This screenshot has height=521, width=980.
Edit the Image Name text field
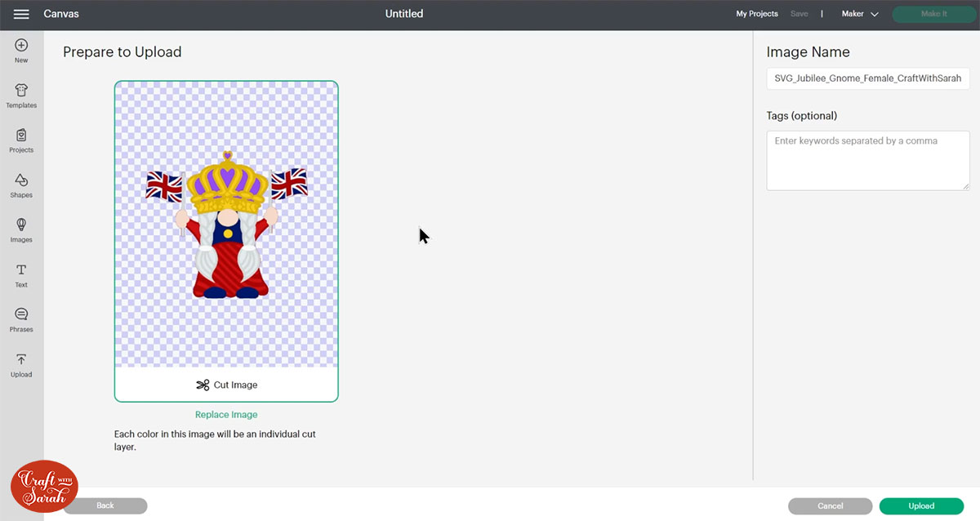click(867, 78)
